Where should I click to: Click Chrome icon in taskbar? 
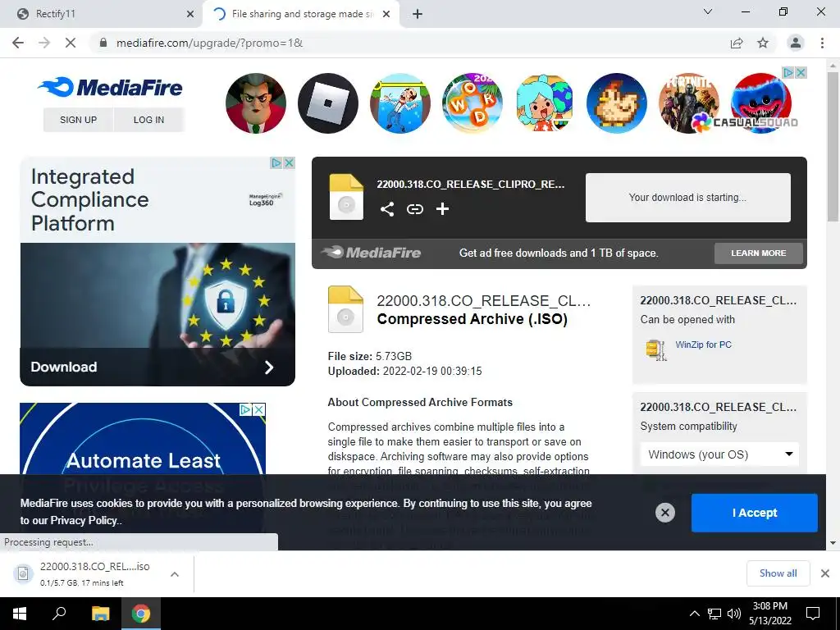pos(141,614)
